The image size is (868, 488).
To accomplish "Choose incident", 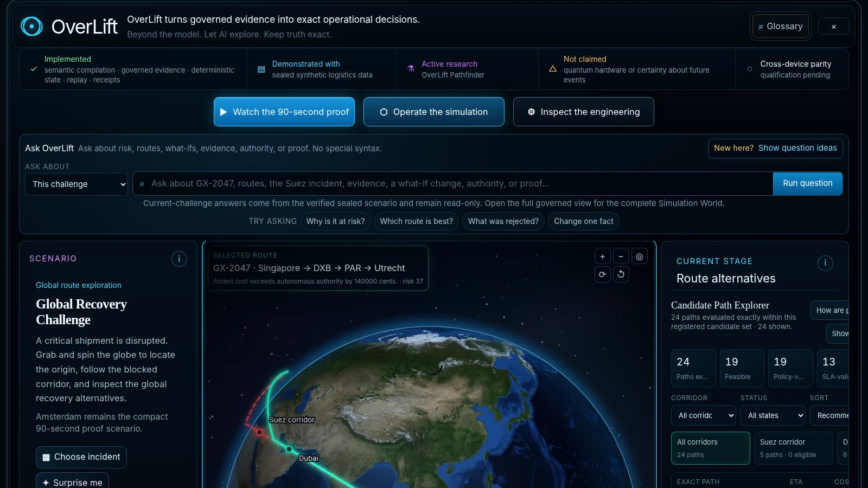I will (81, 457).
